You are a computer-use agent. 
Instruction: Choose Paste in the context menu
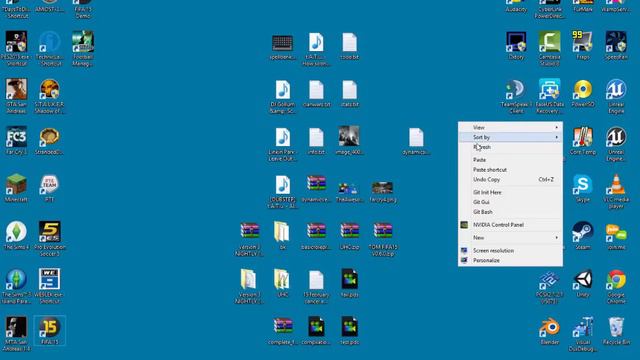[510, 160]
